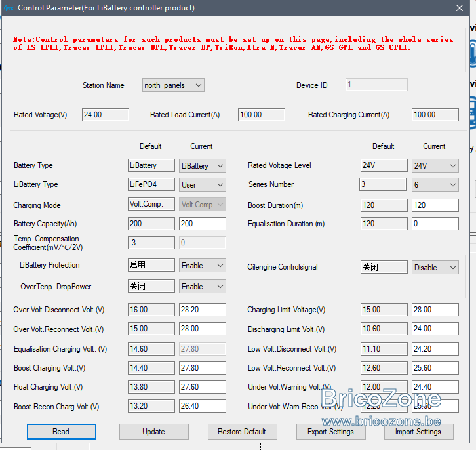Viewport: 476px width, 450px height.
Task: Click the 'Oilengine Controlsignal' label
Action: click(x=283, y=267)
